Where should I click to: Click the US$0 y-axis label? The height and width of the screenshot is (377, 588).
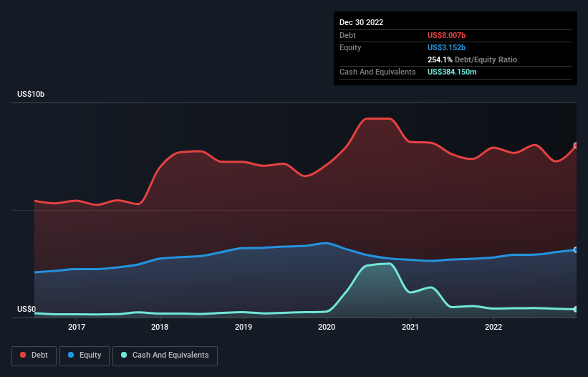click(26, 309)
